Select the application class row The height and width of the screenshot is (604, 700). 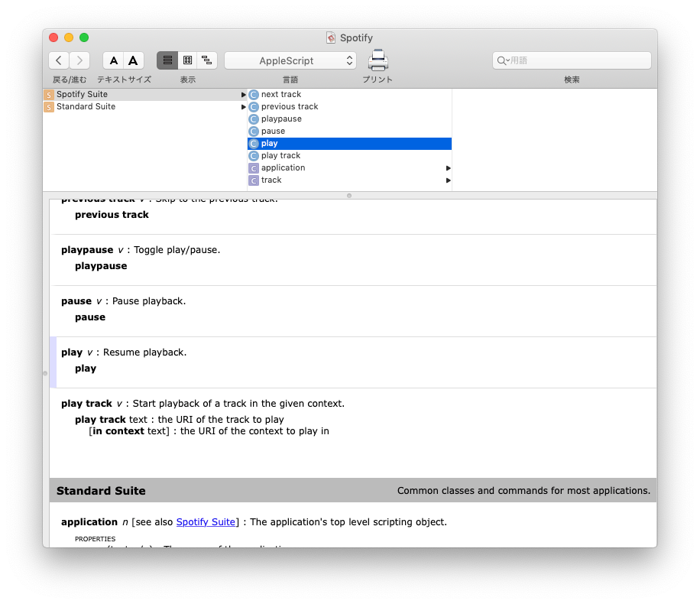click(349, 167)
